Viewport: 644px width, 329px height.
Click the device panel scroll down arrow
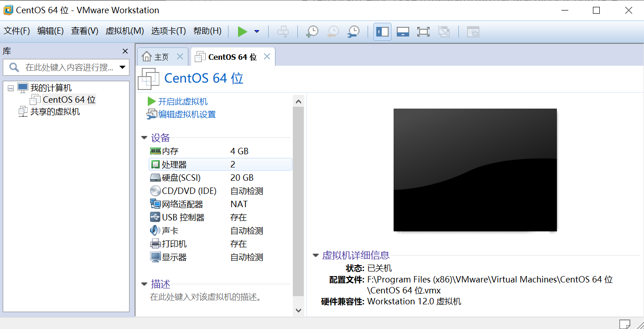(298, 310)
